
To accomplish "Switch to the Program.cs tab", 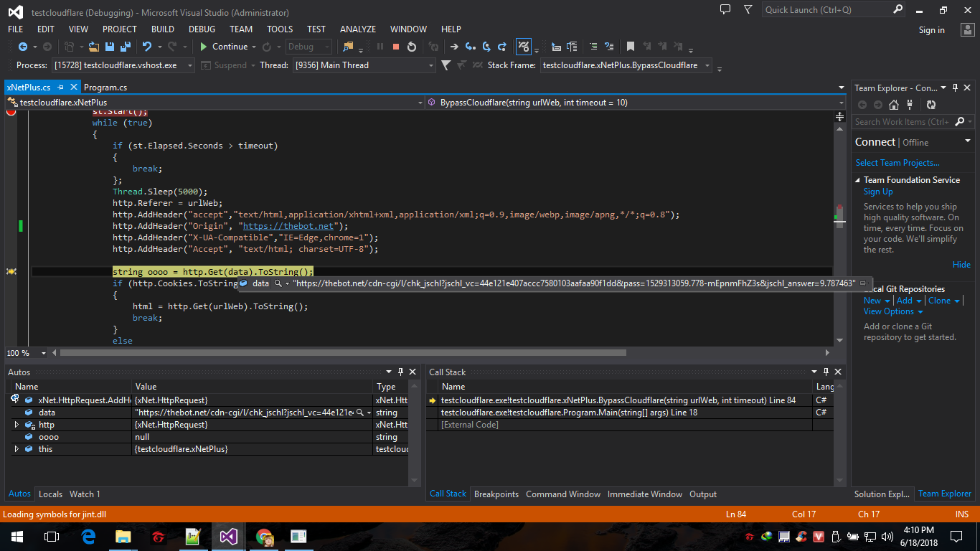I will coord(105,88).
